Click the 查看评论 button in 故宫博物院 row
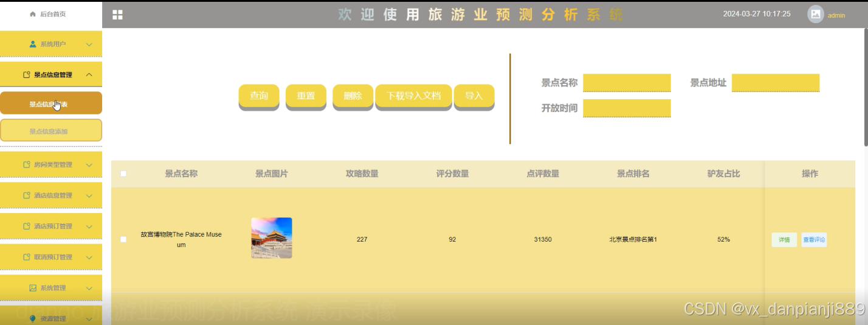The width and height of the screenshot is (868, 325). tap(814, 240)
